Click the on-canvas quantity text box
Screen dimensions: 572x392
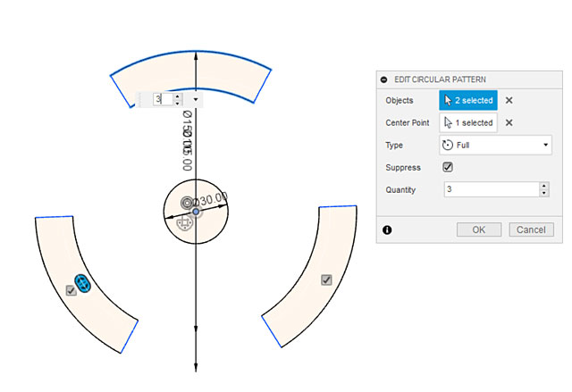[x=161, y=100]
